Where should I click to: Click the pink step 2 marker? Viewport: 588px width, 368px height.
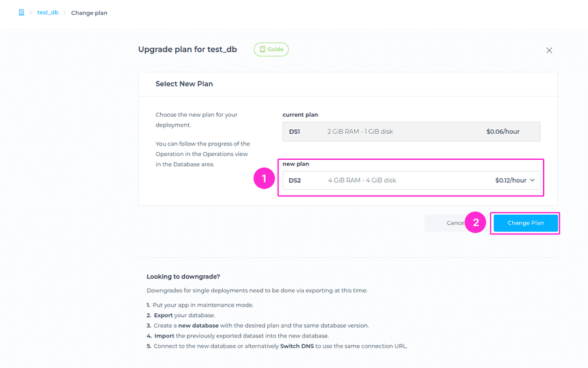476,222
